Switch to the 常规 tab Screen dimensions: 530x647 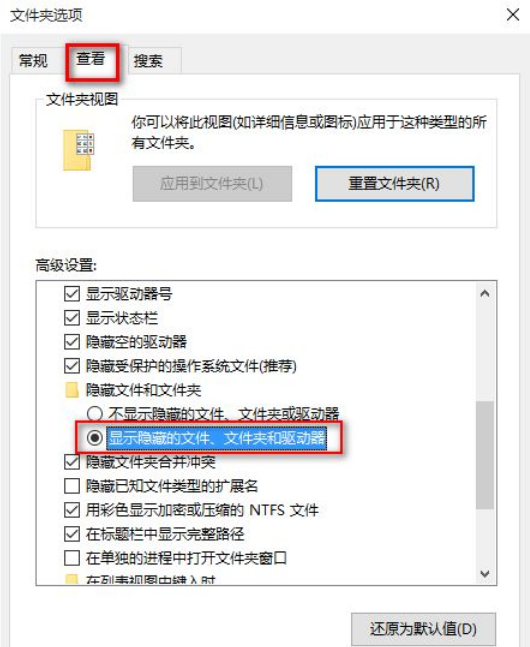pyautogui.click(x=33, y=61)
